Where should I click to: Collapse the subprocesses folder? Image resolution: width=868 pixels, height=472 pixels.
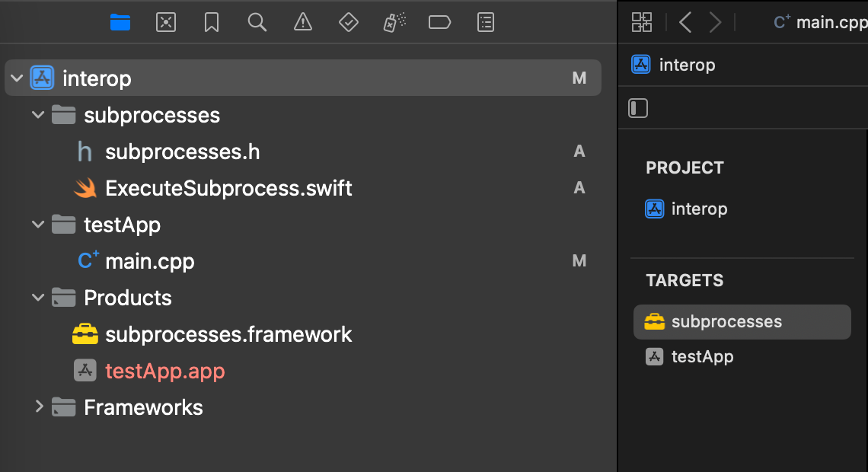(x=37, y=115)
